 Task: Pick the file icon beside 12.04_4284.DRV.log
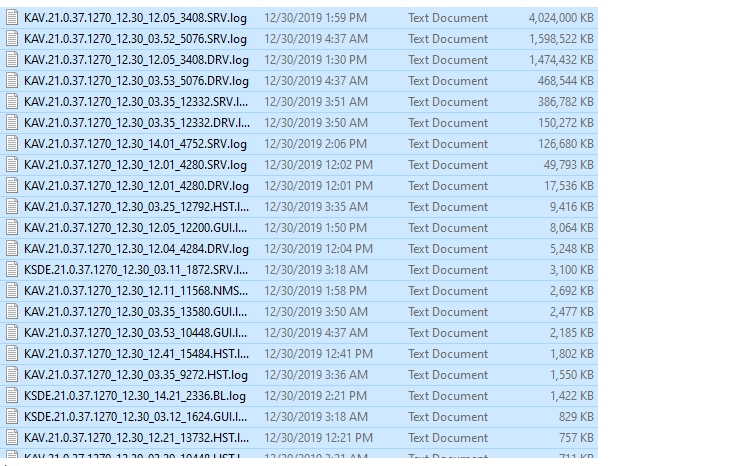click(12, 249)
